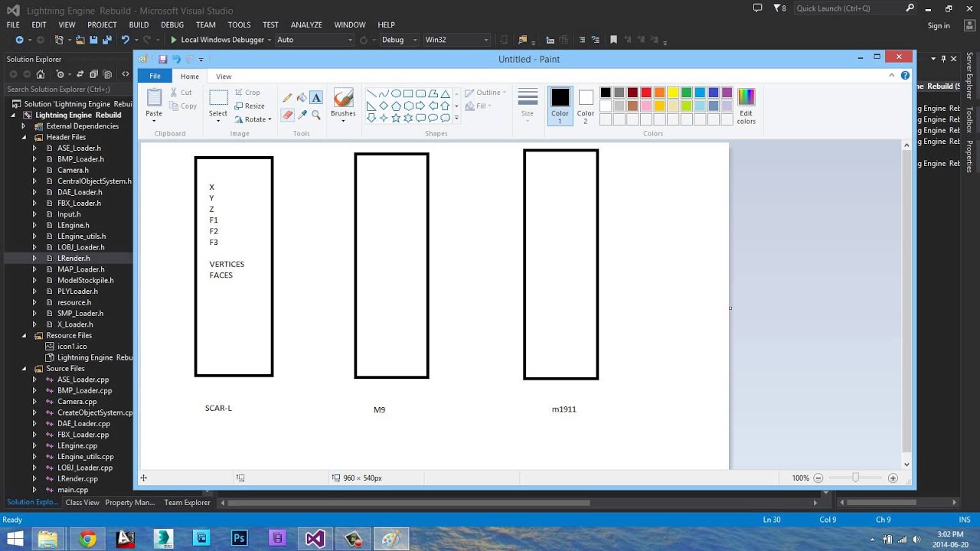Image resolution: width=980 pixels, height=551 pixels.
Task: Collapse the Source Files folder
Action: tap(24, 368)
